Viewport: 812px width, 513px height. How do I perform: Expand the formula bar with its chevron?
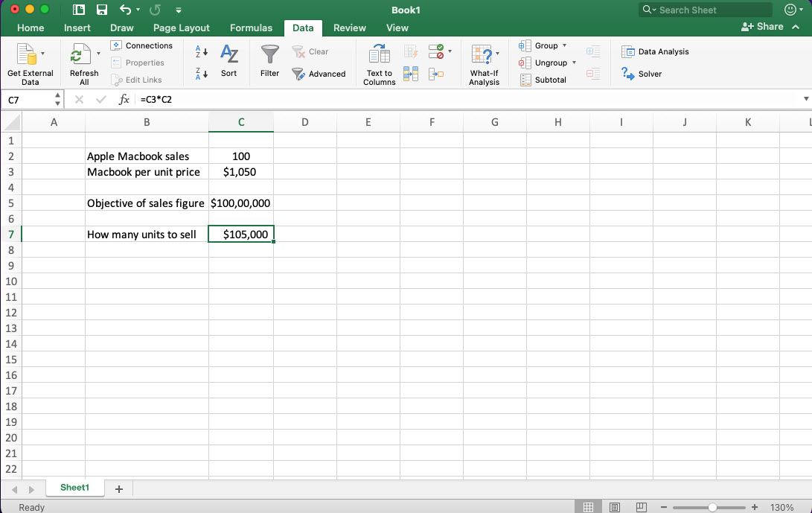pos(805,98)
